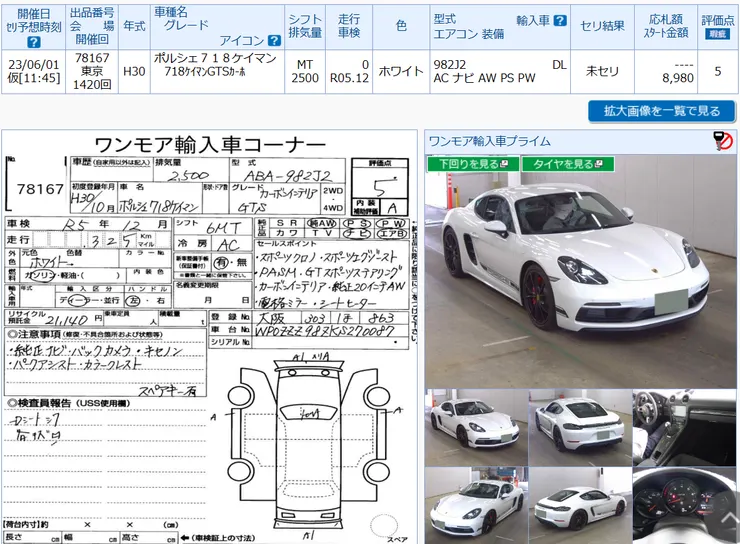This screenshot has height=544, width=740.
Task: Open main white Porsche front photo
Action: [580, 271]
